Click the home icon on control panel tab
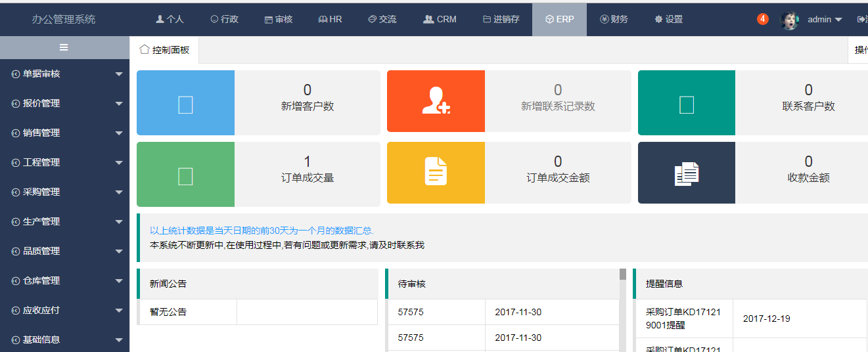This screenshot has width=868, height=352. (144, 49)
